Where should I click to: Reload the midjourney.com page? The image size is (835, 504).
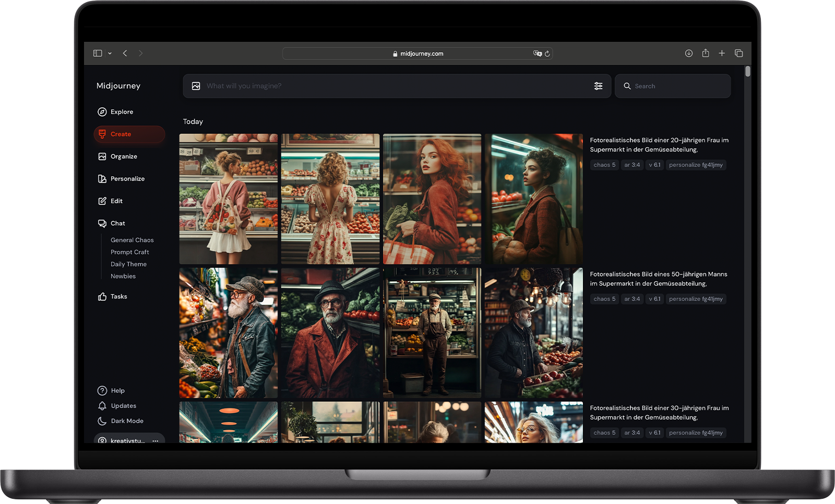pos(547,54)
